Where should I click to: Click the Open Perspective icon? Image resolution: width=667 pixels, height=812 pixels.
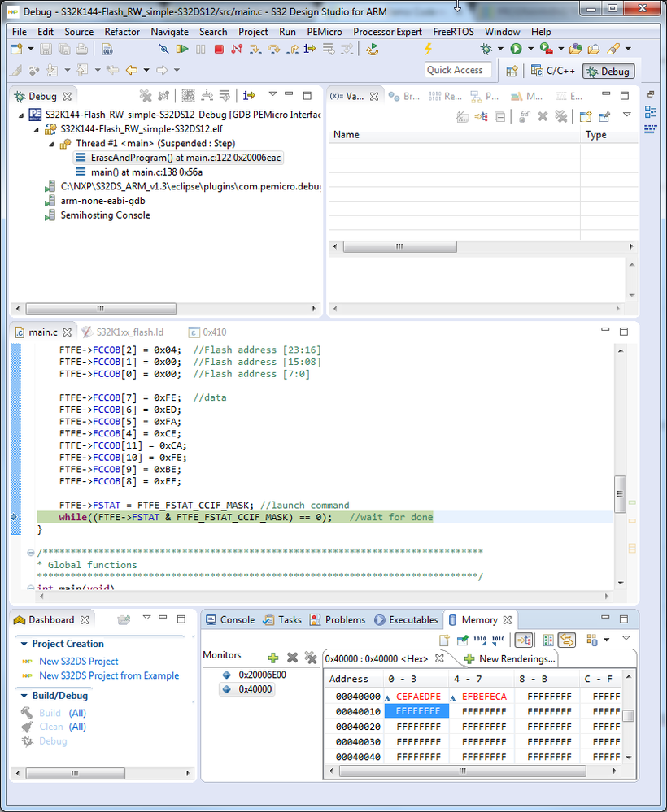(512, 71)
